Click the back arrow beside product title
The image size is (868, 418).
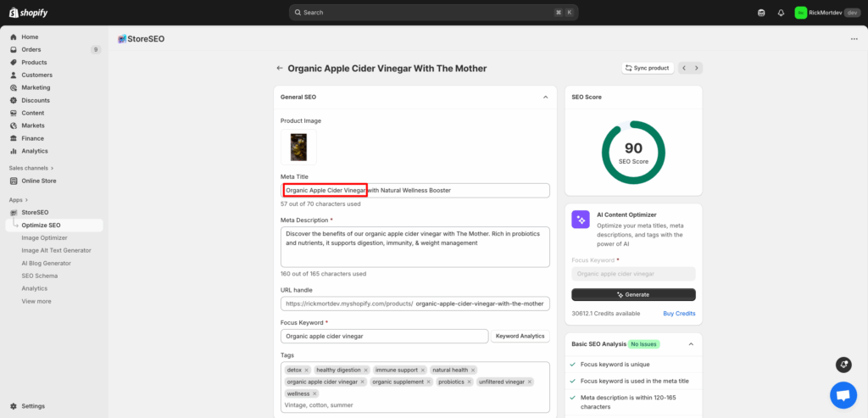[x=280, y=68]
